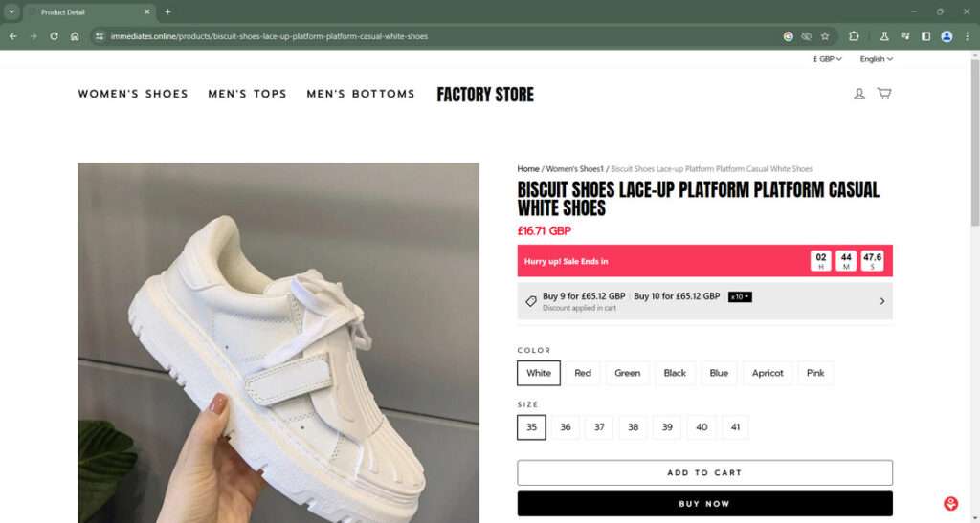Select the Red color option
980x523 pixels.
[x=583, y=373]
